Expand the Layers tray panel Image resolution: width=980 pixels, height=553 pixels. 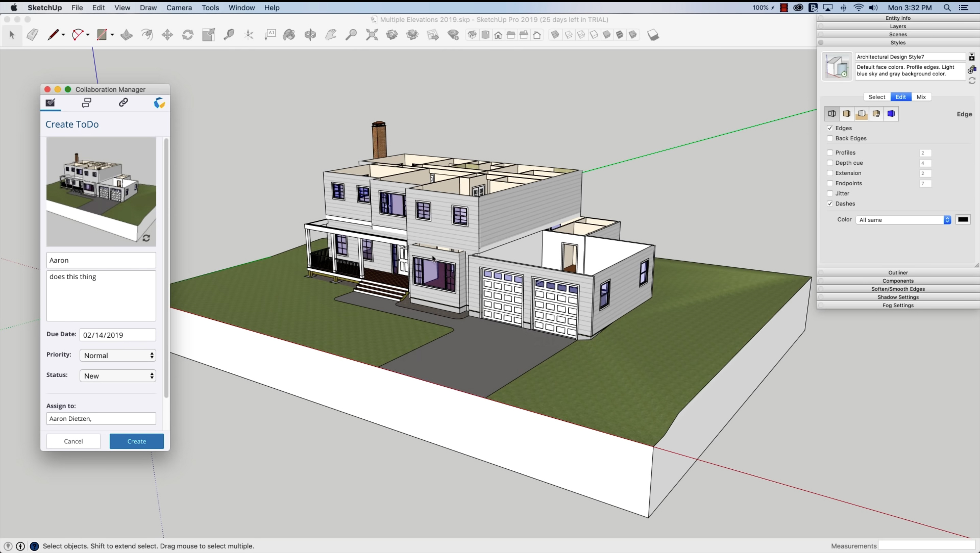click(x=898, y=26)
